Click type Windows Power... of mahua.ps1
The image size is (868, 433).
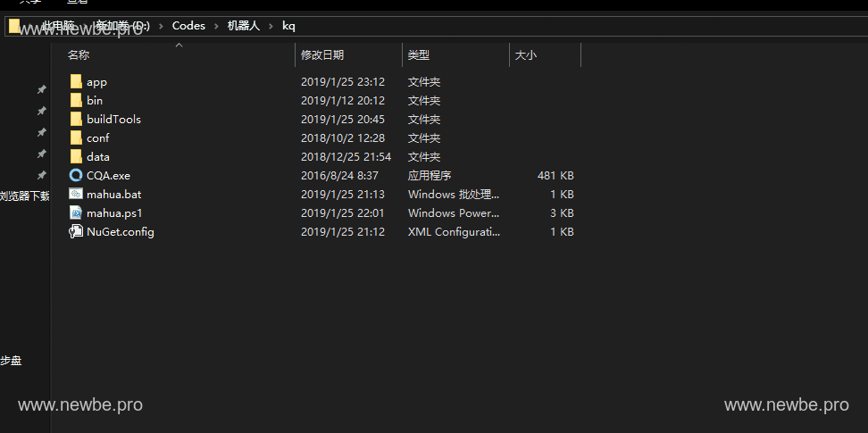pos(454,212)
